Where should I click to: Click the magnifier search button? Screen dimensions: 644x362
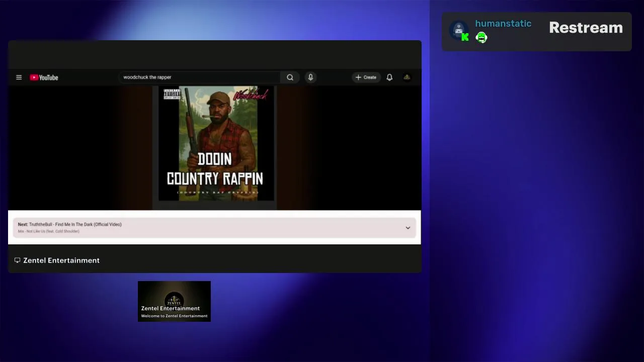(x=290, y=77)
